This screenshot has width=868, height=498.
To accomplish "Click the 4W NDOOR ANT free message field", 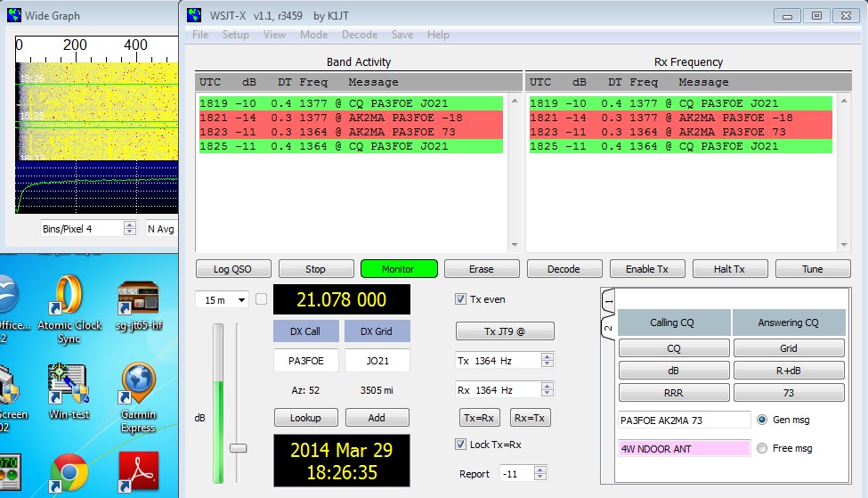I will pyautogui.click(x=685, y=449).
